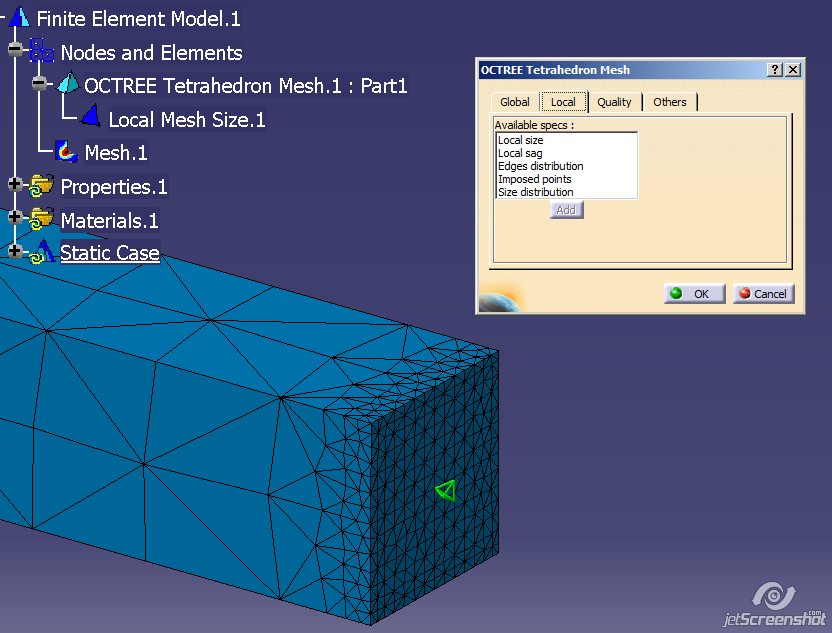This screenshot has height=633, width=832.
Task: Select 'Static Case' tree label
Action: coord(110,253)
